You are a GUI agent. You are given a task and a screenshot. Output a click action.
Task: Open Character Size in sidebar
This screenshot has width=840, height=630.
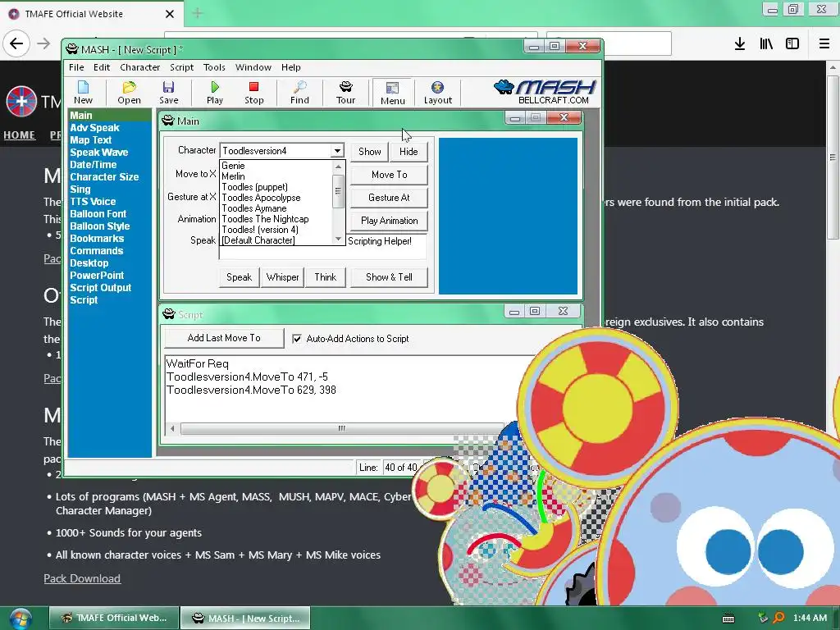pos(104,177)
